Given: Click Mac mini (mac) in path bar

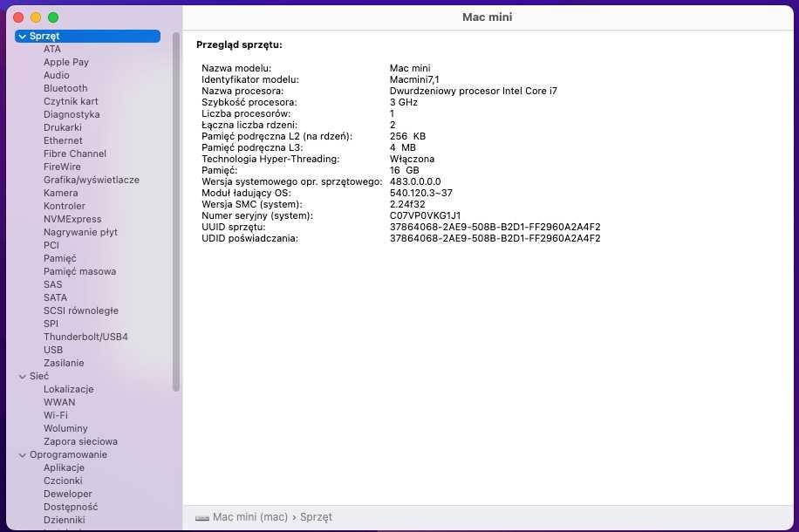Looking at the screenshot, I should [250, 517].
